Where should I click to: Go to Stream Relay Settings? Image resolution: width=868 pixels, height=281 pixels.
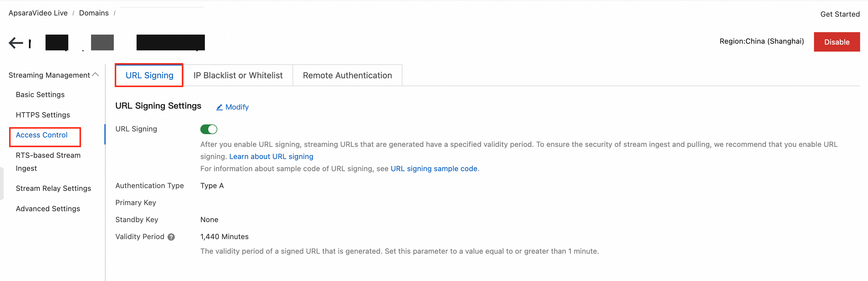[53, 188]
